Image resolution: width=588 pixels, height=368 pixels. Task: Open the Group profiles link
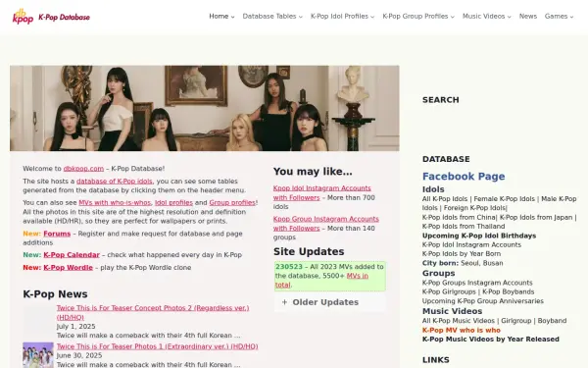[x=232, y=202]
